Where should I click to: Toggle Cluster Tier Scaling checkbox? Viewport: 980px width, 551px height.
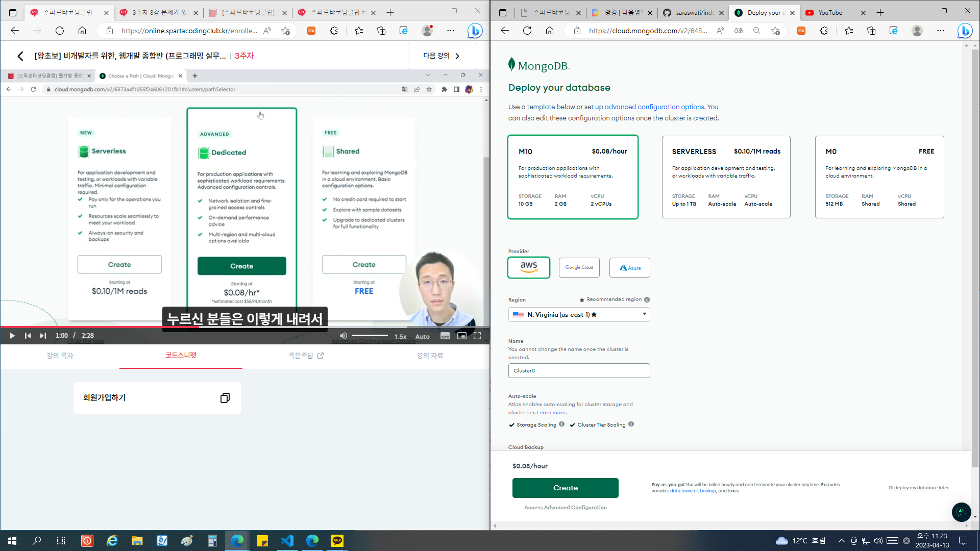(573, 425)
